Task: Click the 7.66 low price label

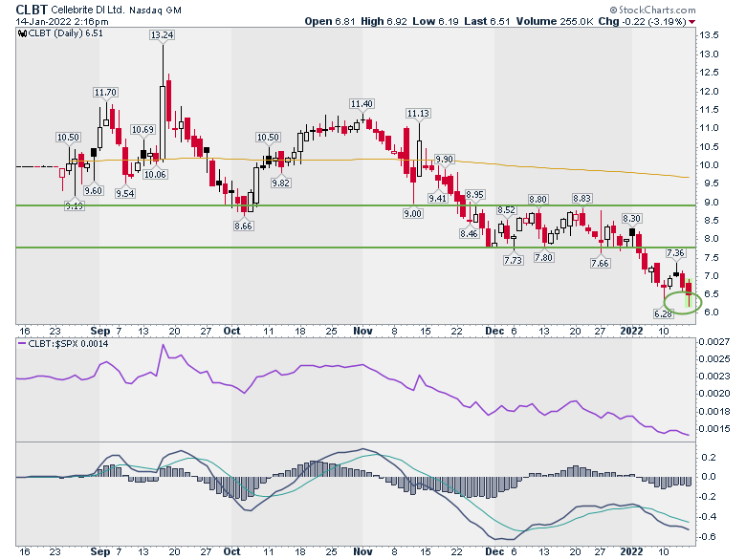Action: click(x=600, y=264)
